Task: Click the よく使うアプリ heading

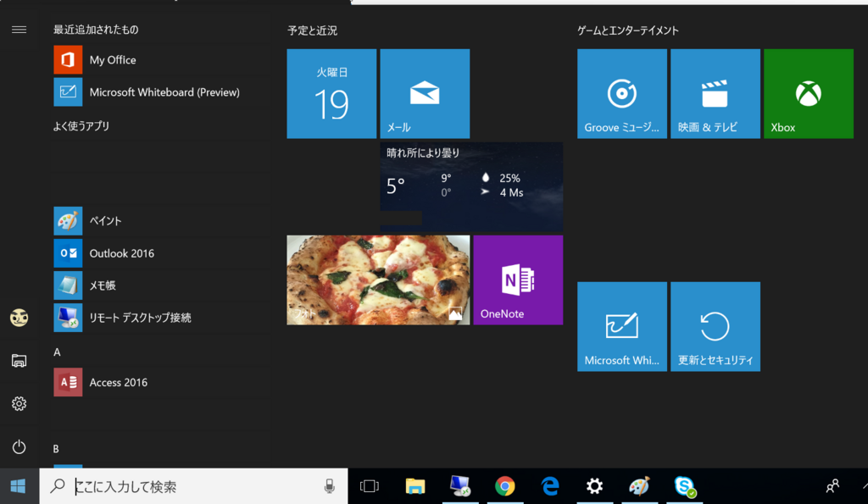Action: [81, 126]
